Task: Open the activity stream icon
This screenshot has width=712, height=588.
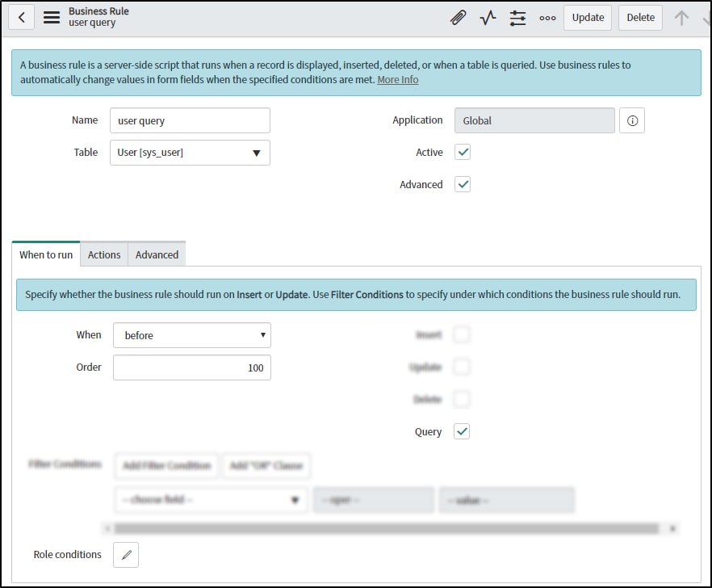Action: click(x=488, y=16)
